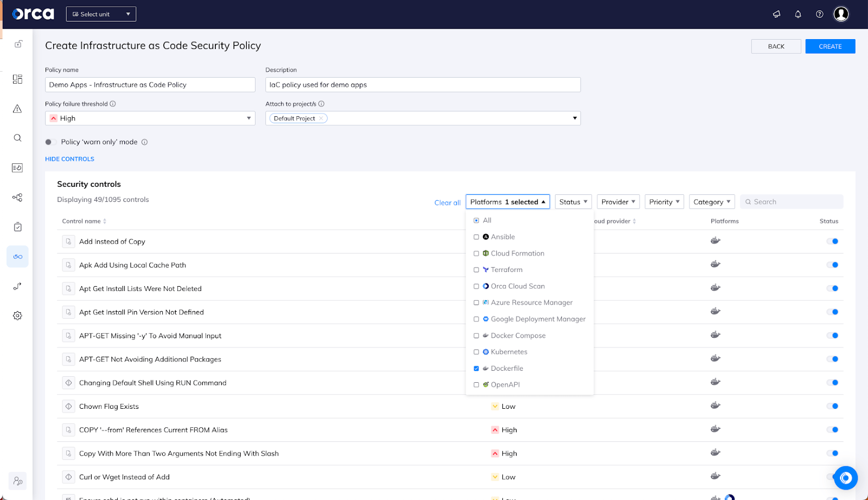Click the CREATE button
Viewport: 868px width, 500px height.
coord(829,46)
